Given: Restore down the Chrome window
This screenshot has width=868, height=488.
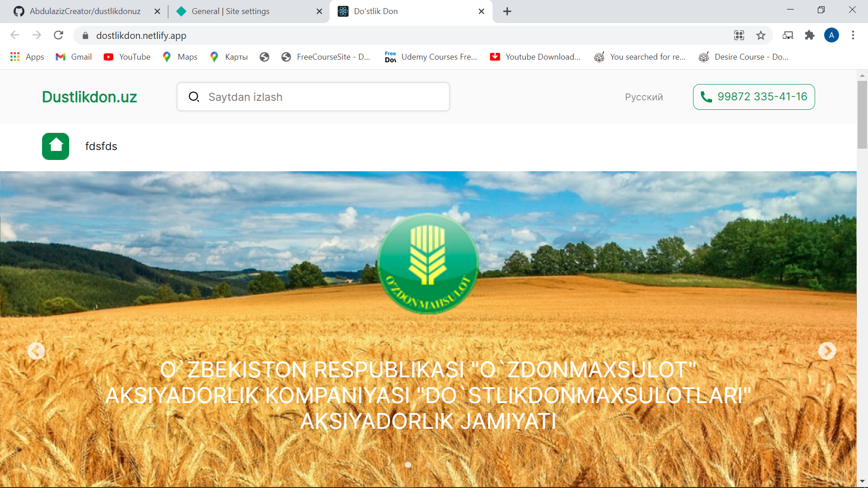Looking at the screenshot, I should [821, 9].
